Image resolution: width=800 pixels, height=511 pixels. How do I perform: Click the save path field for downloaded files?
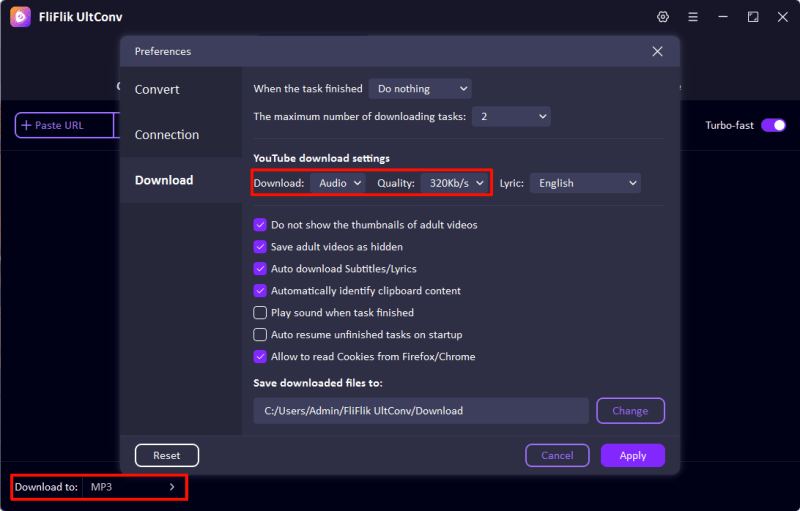420,411
